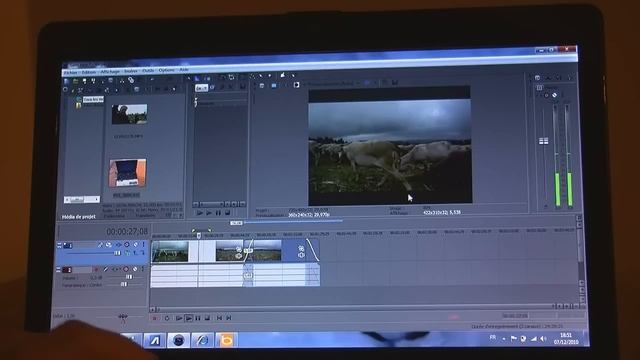Open Track Motion on video track 1

[x=109, y=245]
